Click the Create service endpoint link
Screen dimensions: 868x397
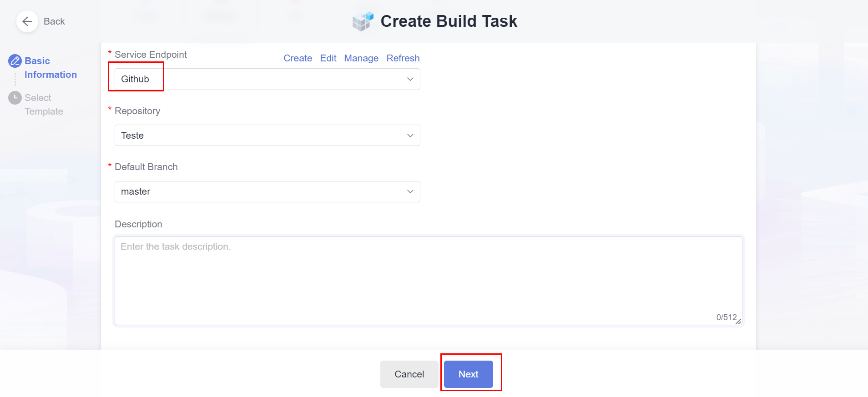tap(298, 58)
